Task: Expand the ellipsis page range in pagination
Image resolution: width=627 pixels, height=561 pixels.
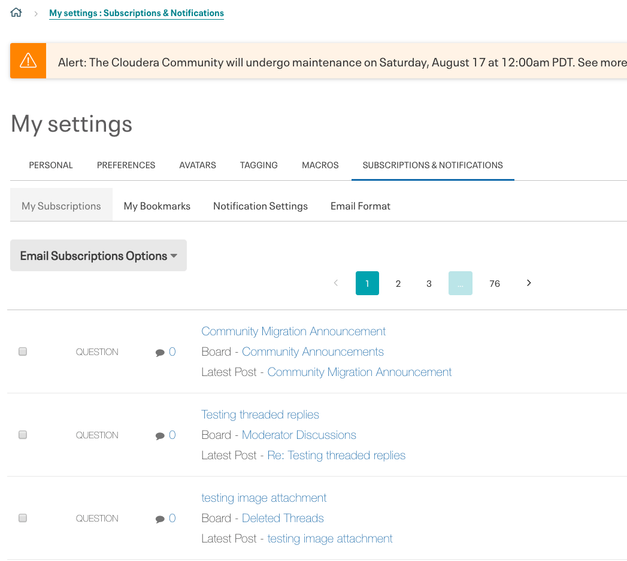Action: point(460,283)
